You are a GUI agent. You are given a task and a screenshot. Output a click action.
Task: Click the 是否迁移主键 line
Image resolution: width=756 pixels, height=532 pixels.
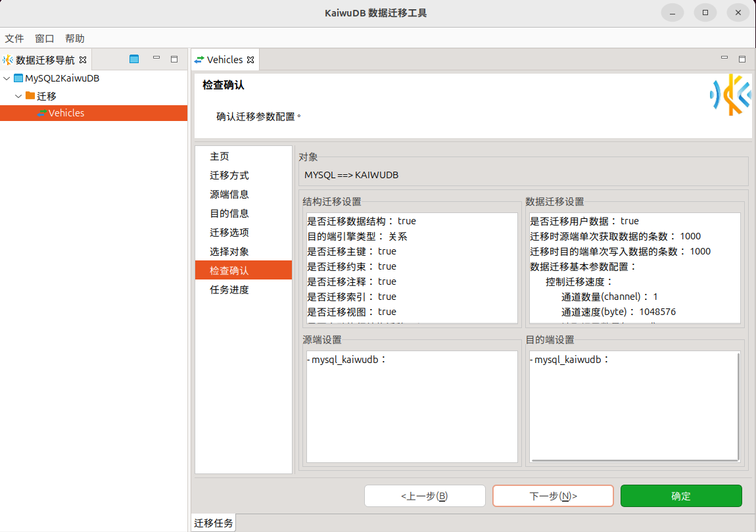[x=352, y=251]
